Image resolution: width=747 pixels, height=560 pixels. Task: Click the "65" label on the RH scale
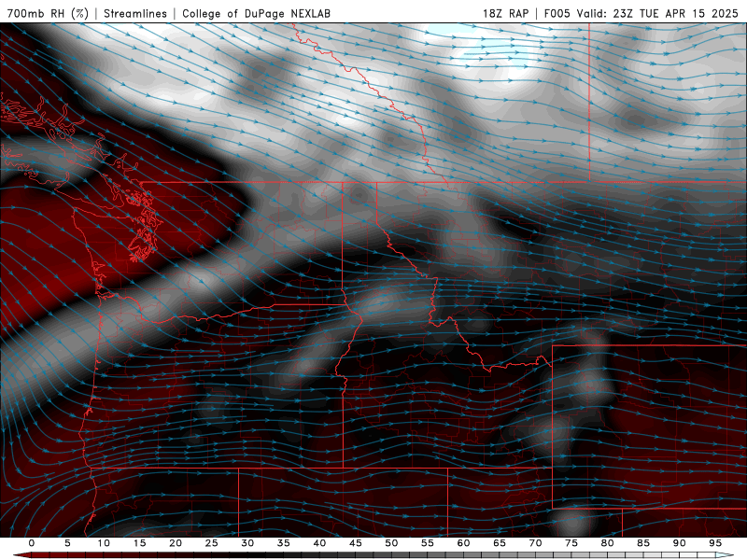pyautogui.click(x=500, y=543)
